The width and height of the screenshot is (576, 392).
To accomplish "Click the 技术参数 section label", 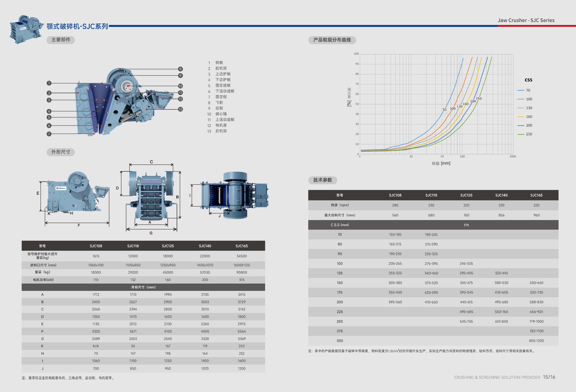I will pyautogui.click(x=323, y=180).
